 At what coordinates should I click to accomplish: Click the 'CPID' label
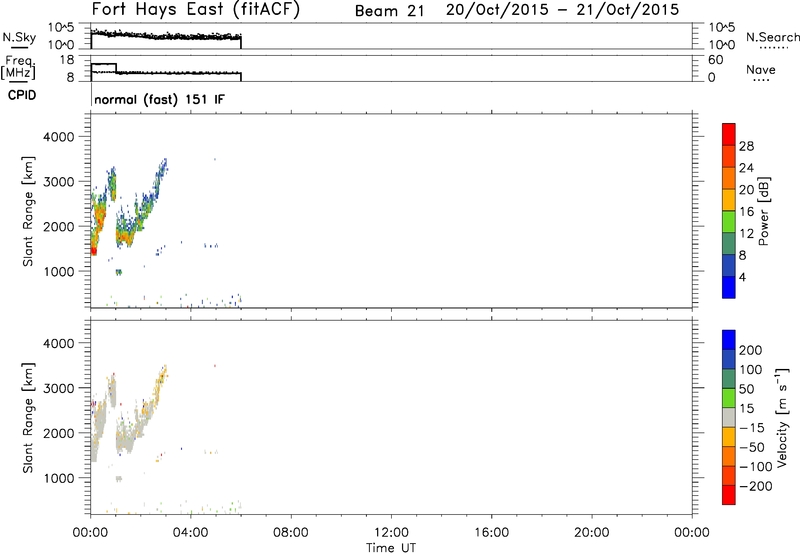tap(22, 95)
